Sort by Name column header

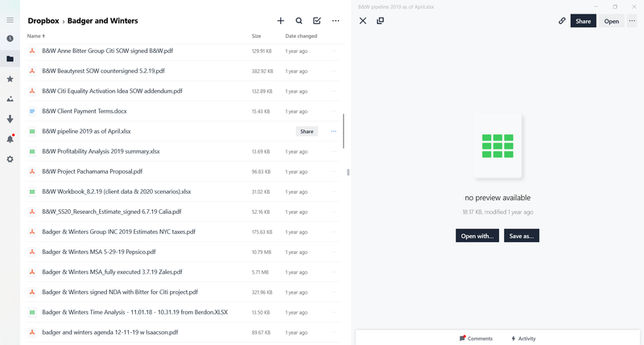tap(35, 36)
